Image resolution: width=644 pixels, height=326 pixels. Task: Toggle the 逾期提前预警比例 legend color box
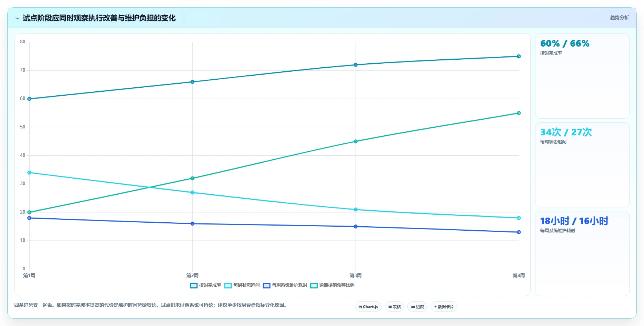(314, 286)
